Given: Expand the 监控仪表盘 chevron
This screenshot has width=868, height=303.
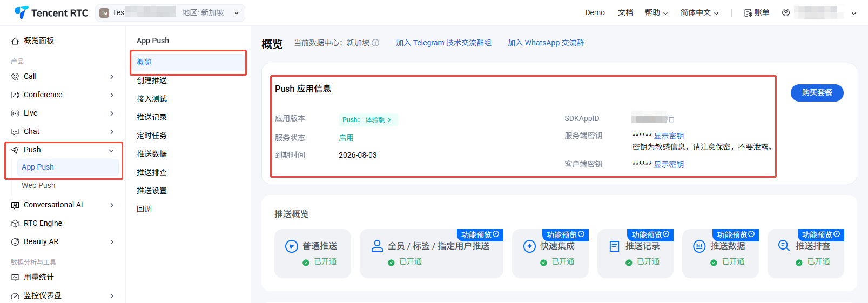Looking at the screenshot, I should click(x=112, y=296).
